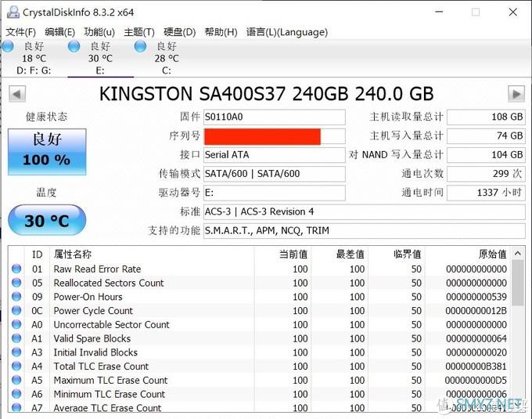The width and height of the screenshot is (532, 419).
Task: Click the SMART list scrollbar thumb
Action: [x=517, y=284]
